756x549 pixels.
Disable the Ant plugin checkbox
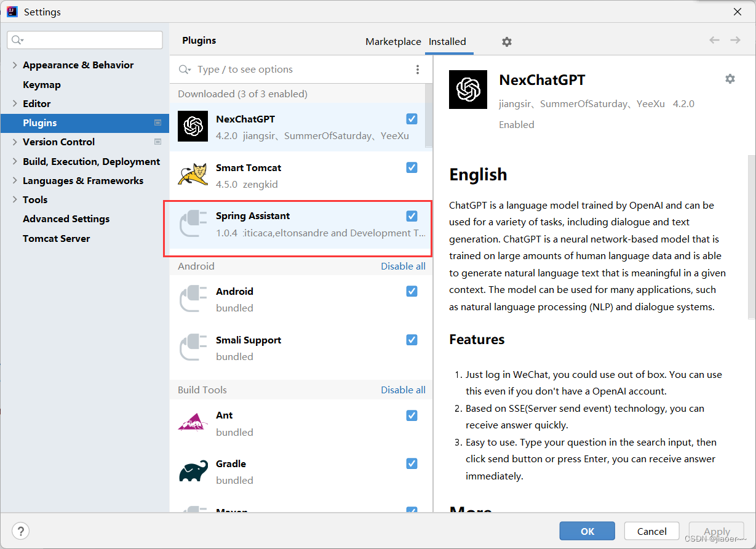tap(412, 415)
